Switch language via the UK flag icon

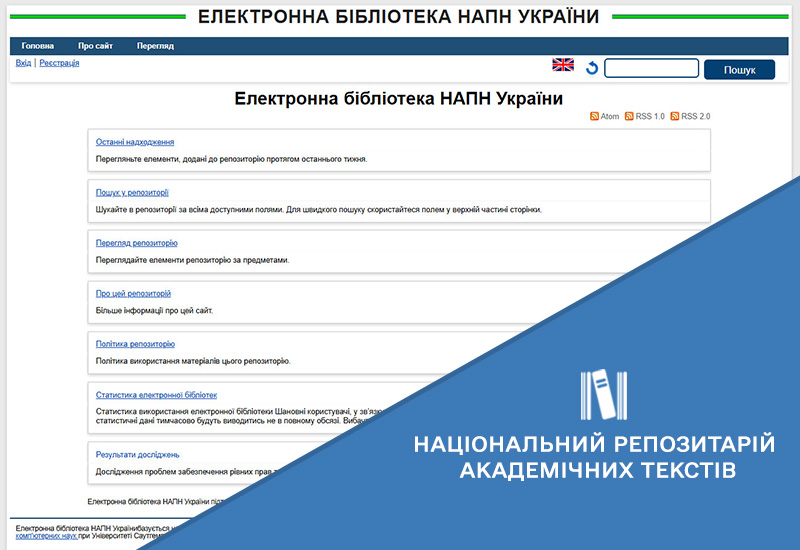563,65
